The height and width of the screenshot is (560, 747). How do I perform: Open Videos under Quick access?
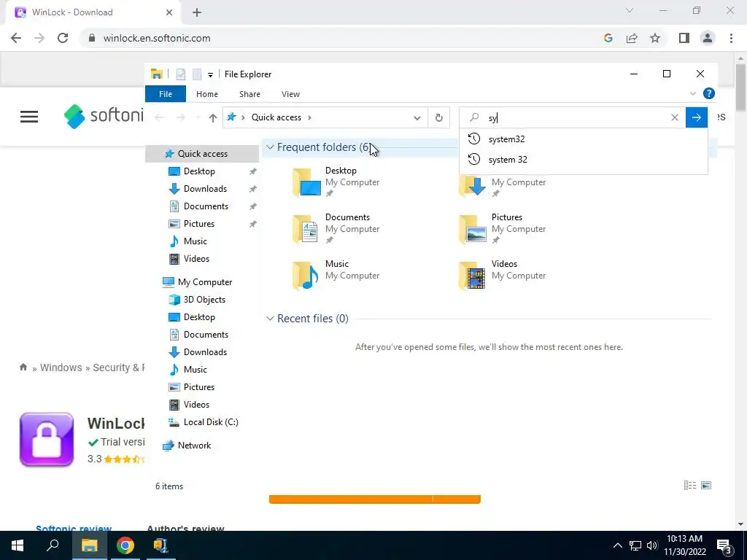pyautogui.click(x=196, y=259)
